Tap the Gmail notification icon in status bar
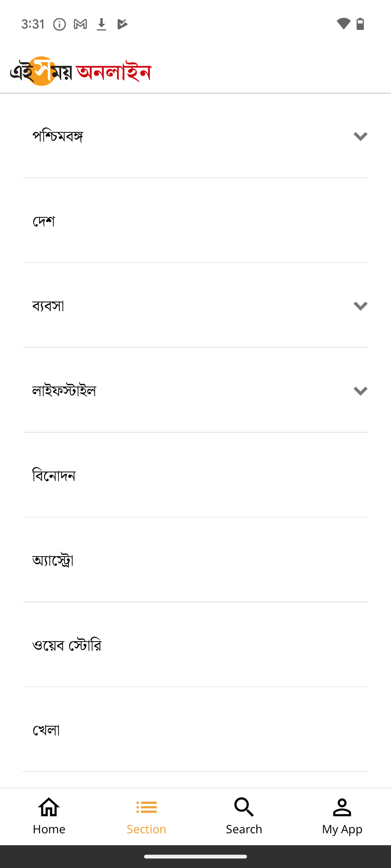The height and width of the screenshot is (868, 391). [x=80, y=24]
